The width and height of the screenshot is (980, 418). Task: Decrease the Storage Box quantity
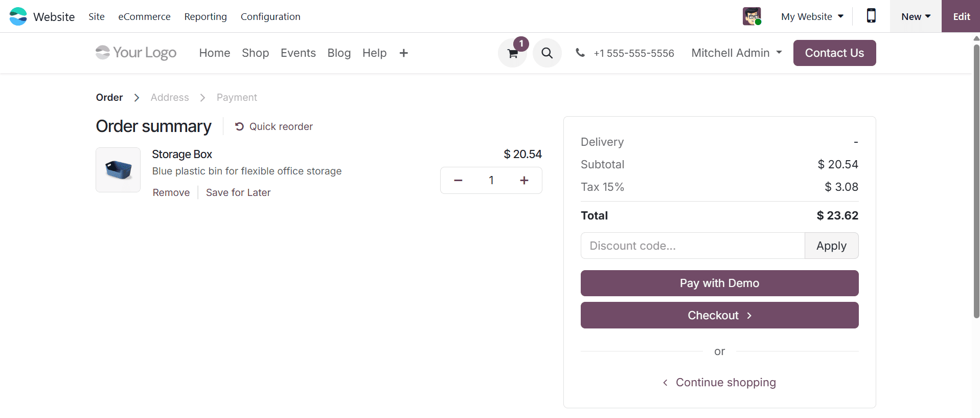coord(458,180)
